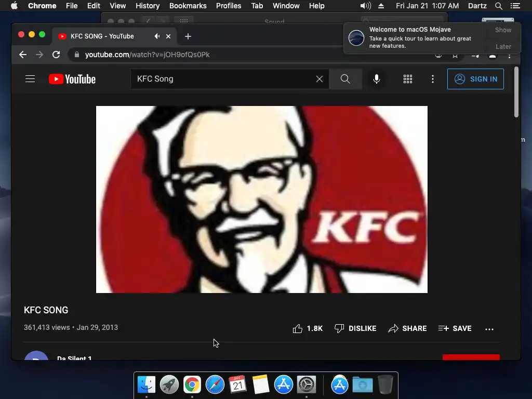Open YouTube settings three-dot menu
The image size is (532, 399).
click(x=433, y=79)
